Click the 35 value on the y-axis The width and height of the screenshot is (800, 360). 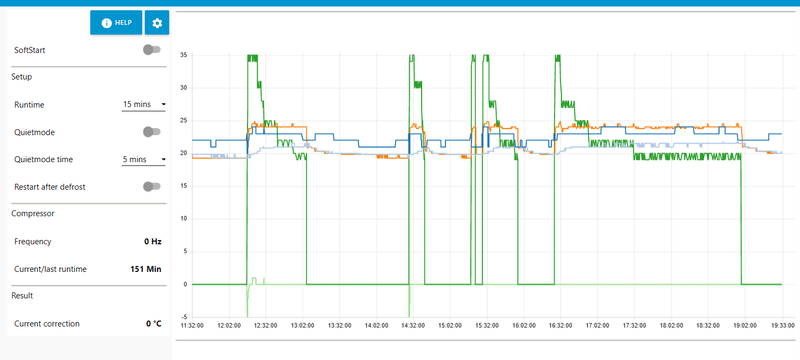pyautogui.click(x=184, y=55)
